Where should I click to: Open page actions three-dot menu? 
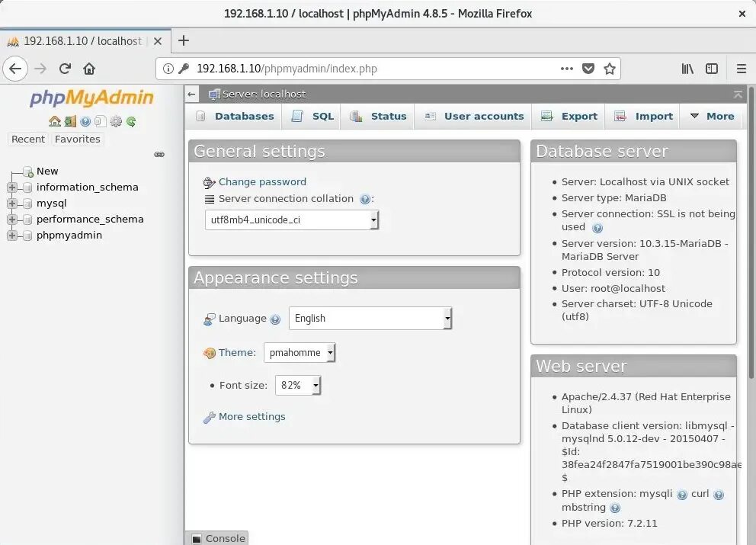tap(567, 69)
